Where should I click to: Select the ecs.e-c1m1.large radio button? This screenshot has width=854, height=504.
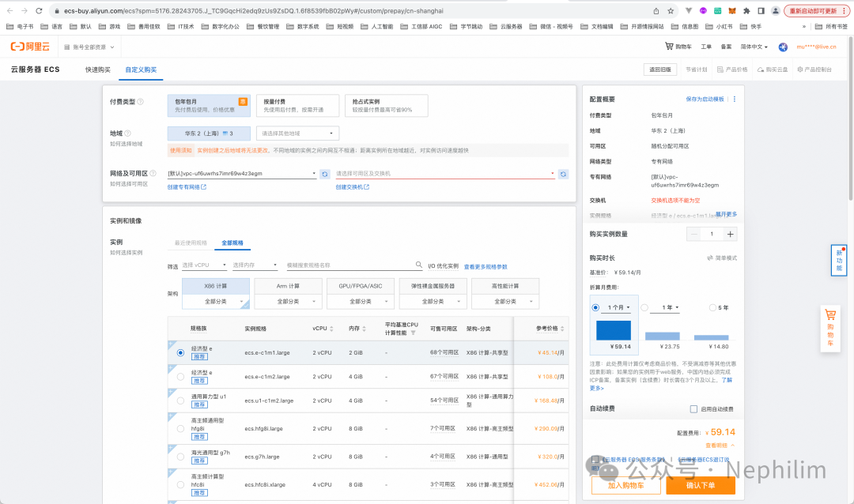180,352
